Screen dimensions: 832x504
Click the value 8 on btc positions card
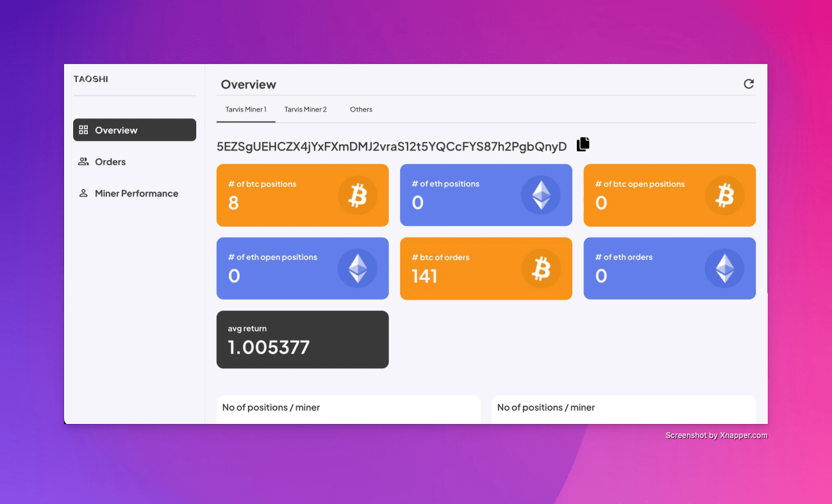click(233, 203)
